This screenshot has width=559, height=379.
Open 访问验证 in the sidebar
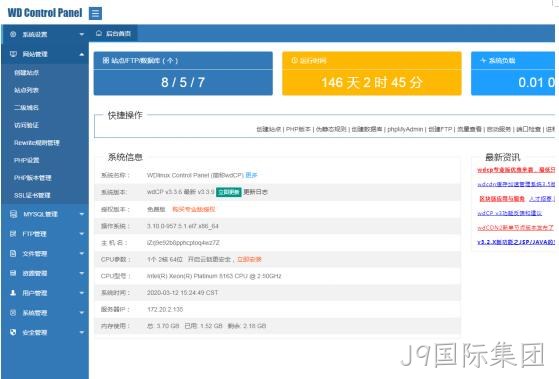click(26, 125)
